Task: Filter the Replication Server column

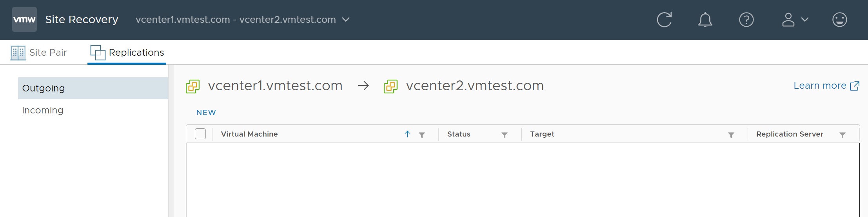Action: [x=843, y=135]
